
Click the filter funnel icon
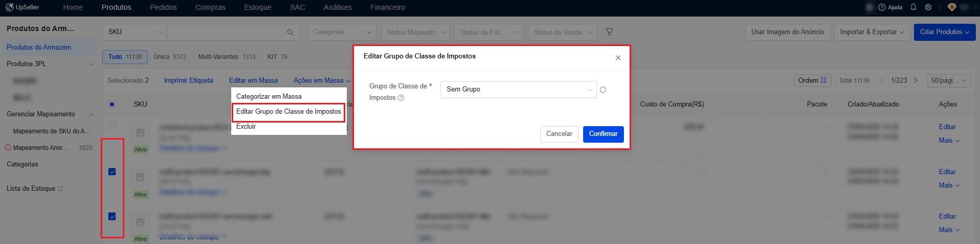[x=609, y=32]
